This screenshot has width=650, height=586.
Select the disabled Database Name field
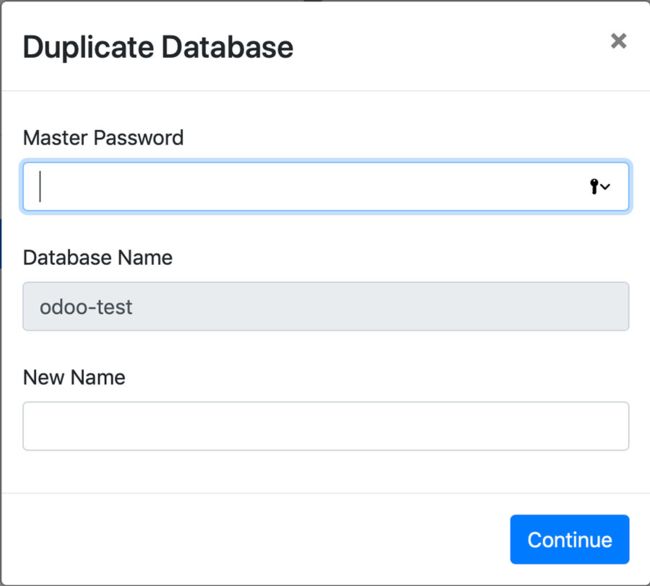click(x=326, y=306)
